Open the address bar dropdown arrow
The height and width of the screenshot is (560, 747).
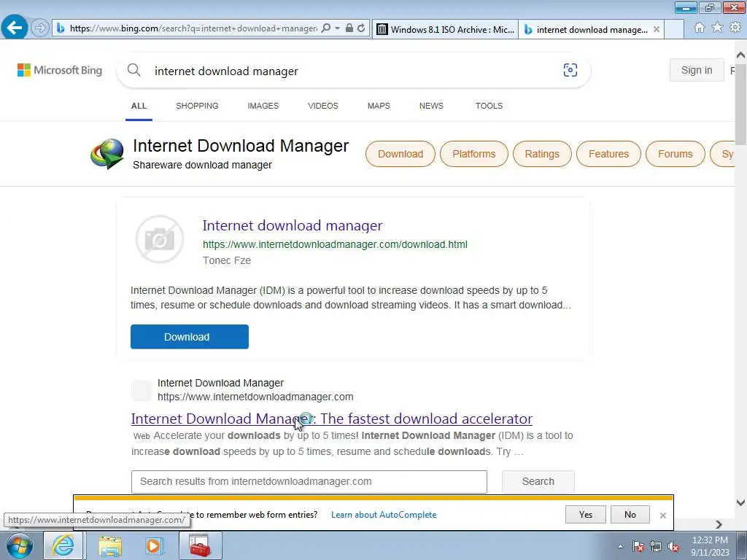point(337,28)
